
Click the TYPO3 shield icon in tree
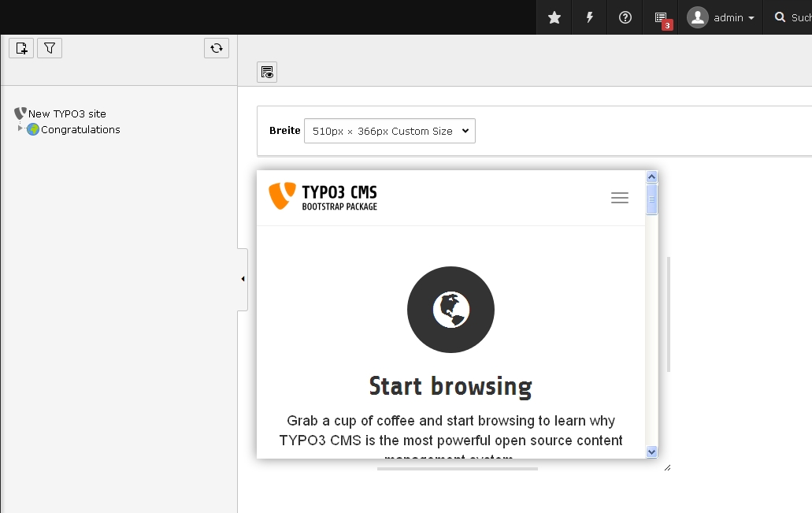(x=20, y=113)
